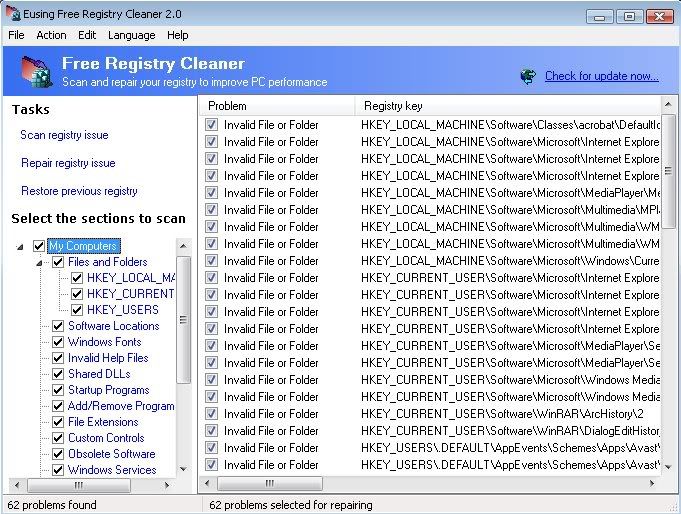
Task: Minimize the Registry Cleaner window
Action: [x=599, y=17]
